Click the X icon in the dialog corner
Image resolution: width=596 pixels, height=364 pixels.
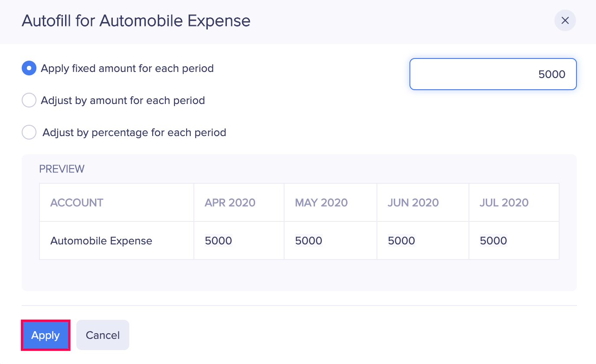[x=565, y=20]
